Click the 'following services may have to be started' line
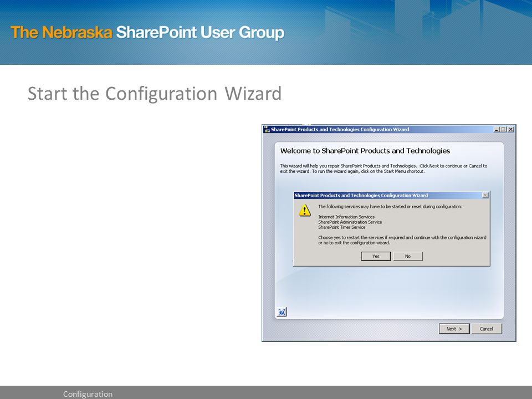This screenshot has height=399, width=532. [x=390, y=206]
